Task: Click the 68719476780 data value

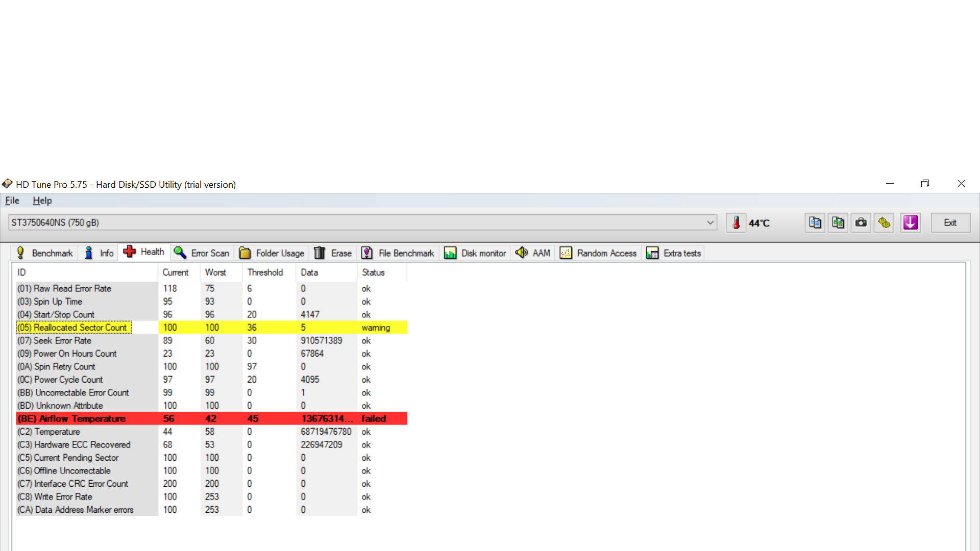Action: pos(326,432)
